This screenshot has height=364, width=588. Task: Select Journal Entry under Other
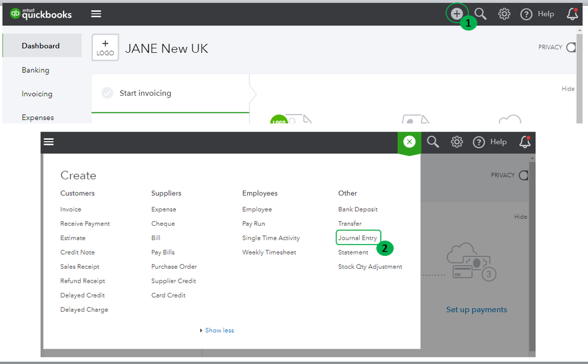point(358,238)
